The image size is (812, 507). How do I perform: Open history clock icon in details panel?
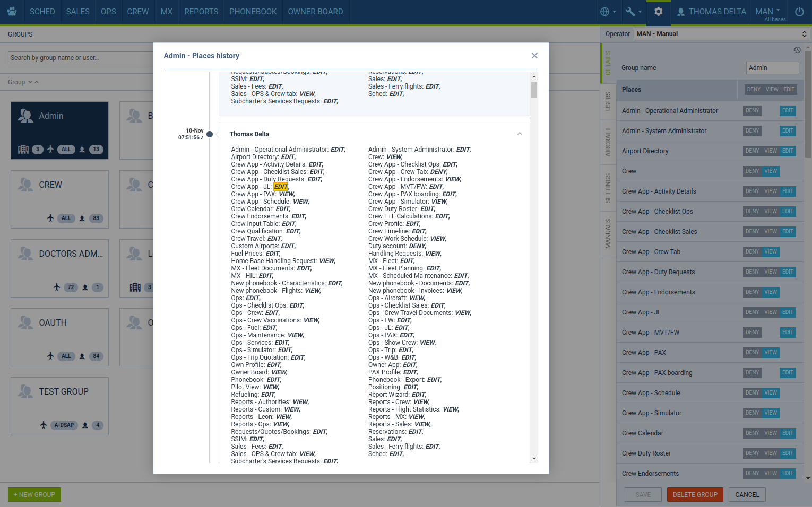click(x=797, y=50)
